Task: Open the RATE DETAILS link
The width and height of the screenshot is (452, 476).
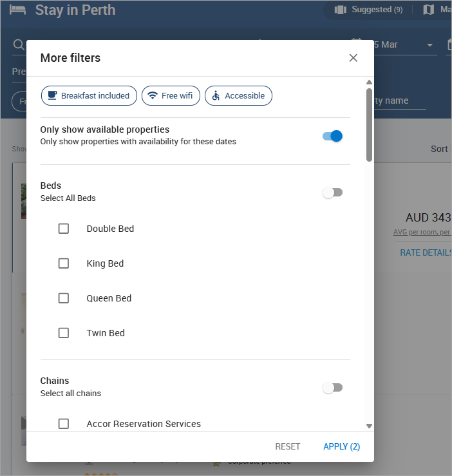Action: pyautogui.click(x=426, y=252)
